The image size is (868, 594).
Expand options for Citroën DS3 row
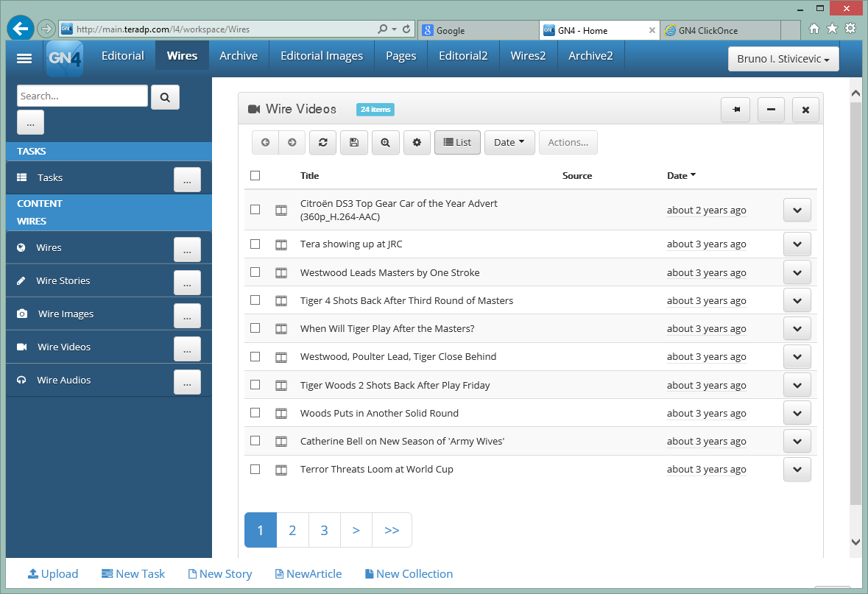(797, 211)
